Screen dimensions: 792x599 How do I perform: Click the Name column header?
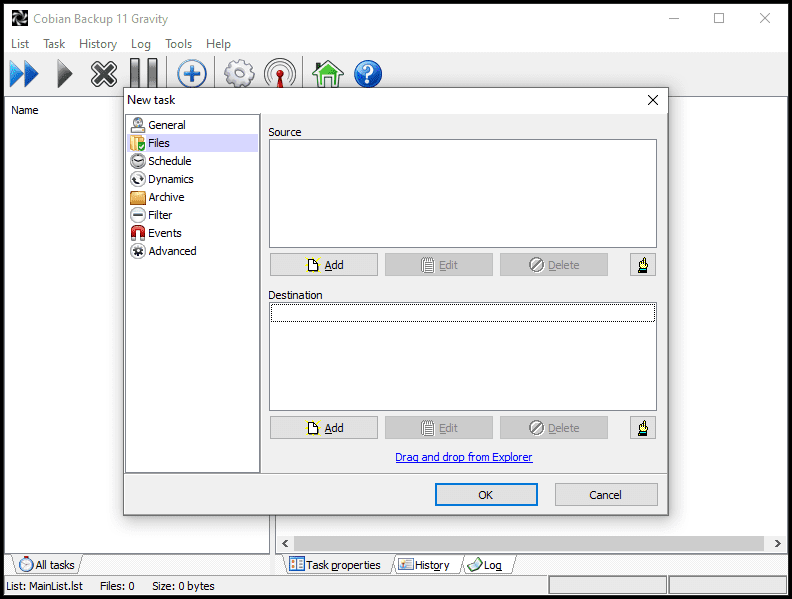pyautogui.click(x=25, y=110)
